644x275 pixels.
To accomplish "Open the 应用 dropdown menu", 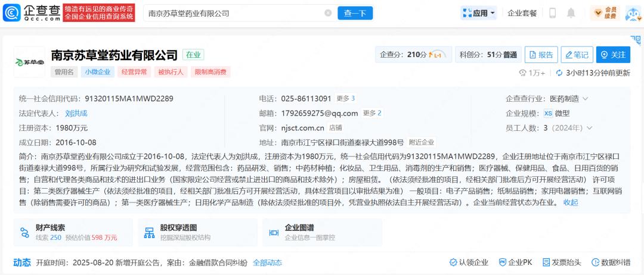I will (x=478, y=13).
